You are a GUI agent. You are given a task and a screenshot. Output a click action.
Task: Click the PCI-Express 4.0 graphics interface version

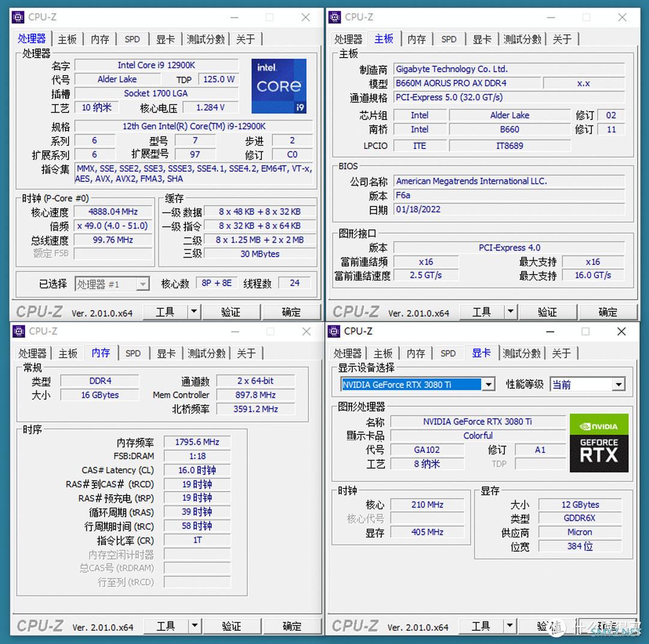pyautogui.click(x=509, y=248)
